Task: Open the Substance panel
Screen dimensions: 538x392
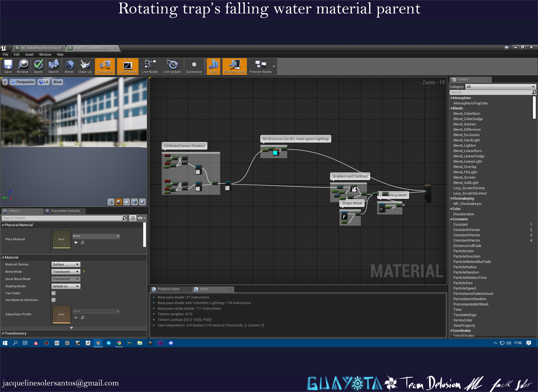Action: click(x=194, y=66)
